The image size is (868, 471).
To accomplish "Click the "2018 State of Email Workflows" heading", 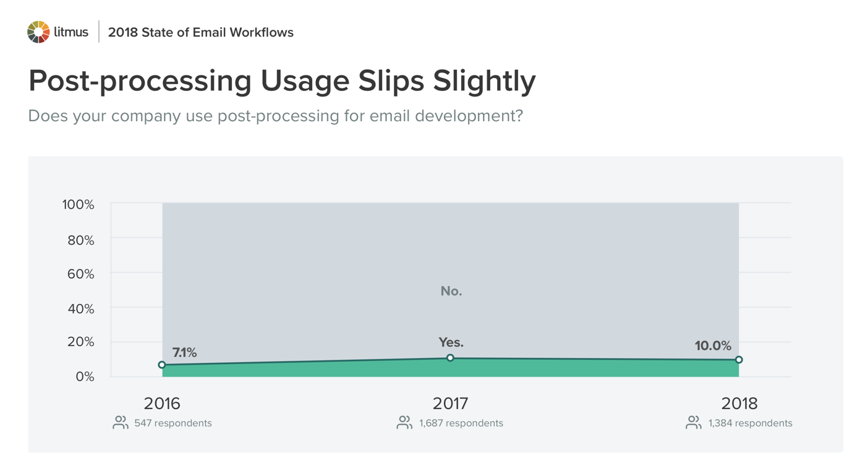I will click(x=200, y=33).
